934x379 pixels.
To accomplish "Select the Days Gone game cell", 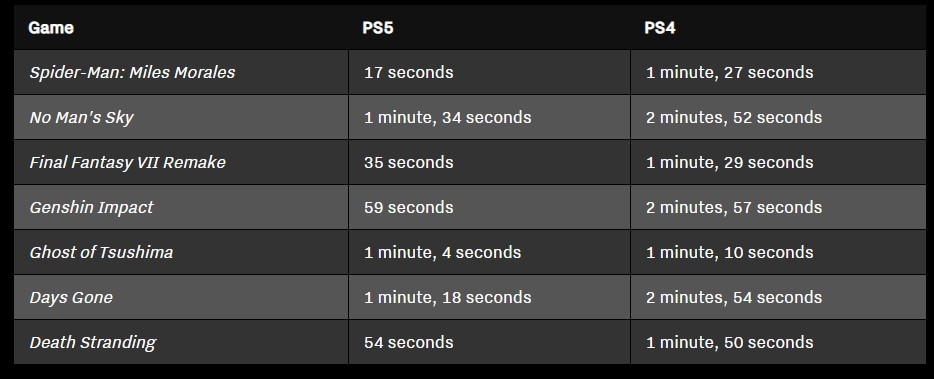I will pos(181,297).
